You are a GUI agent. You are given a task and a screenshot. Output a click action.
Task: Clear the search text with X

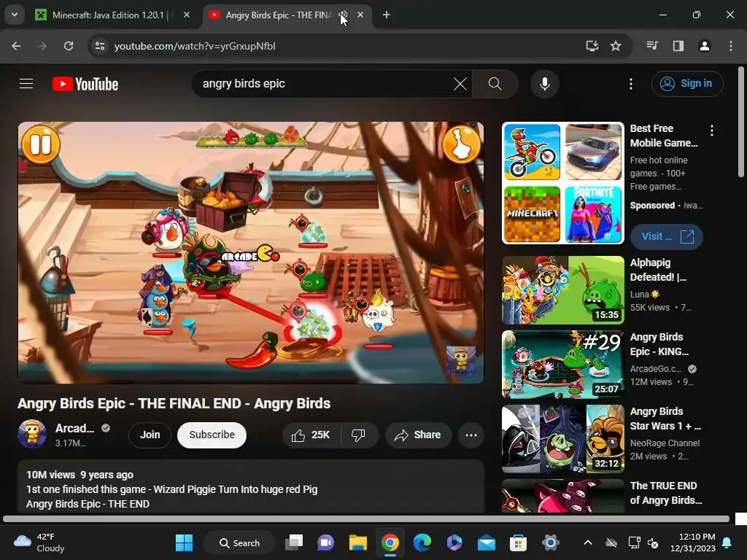click(460, 84)
